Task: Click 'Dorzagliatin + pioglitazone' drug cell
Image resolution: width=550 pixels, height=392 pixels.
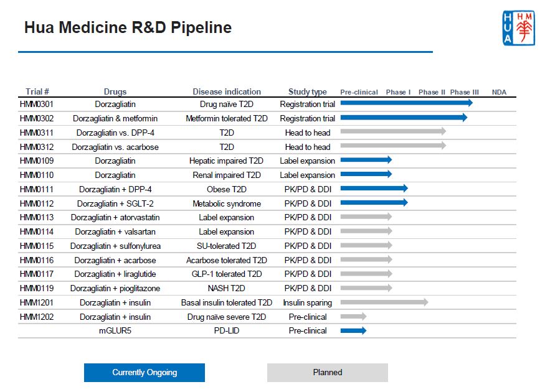Action: pyautogui.click(x=115, y=289)
